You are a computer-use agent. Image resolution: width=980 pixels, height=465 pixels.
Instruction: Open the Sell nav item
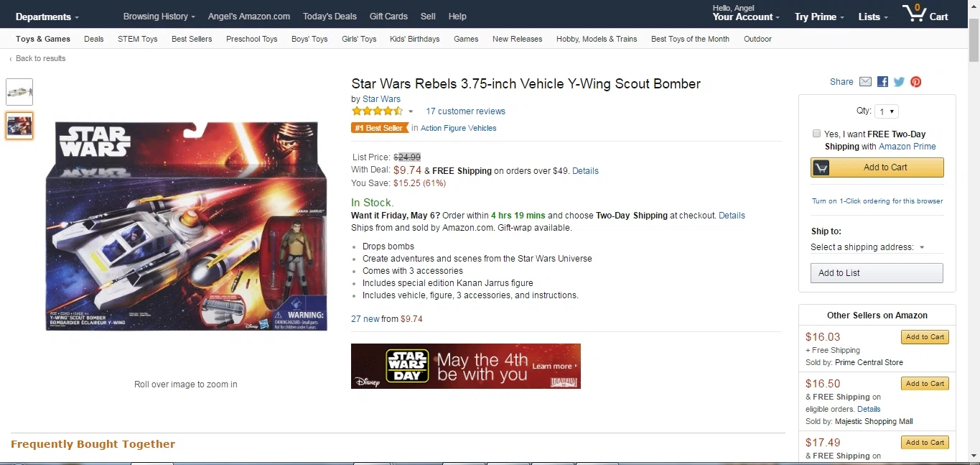(x=428, y=16)
